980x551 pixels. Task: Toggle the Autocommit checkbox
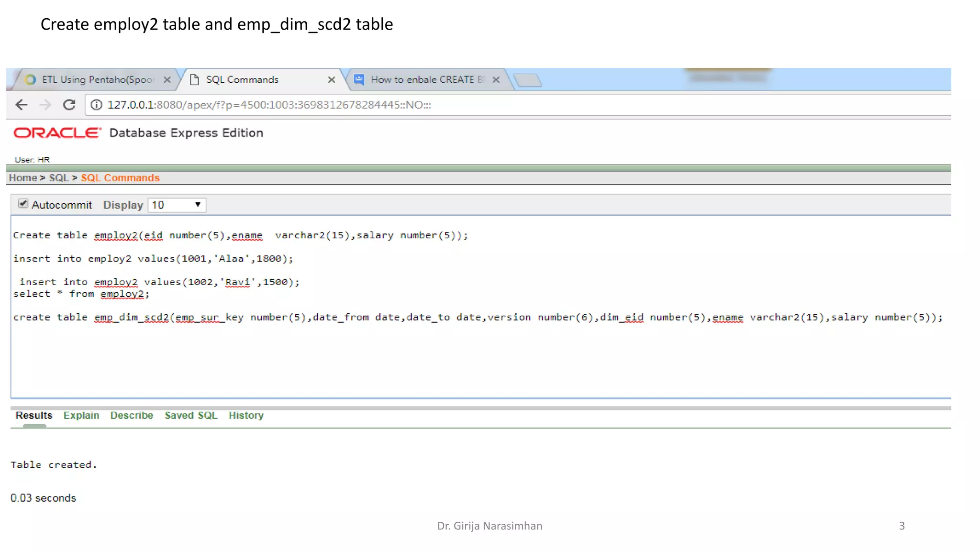click(x=23, y=204)
